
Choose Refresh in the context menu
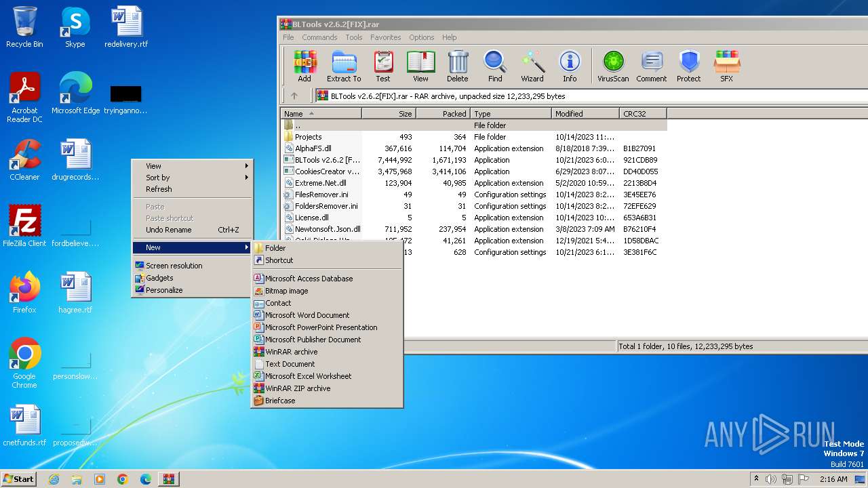[192, 189]
